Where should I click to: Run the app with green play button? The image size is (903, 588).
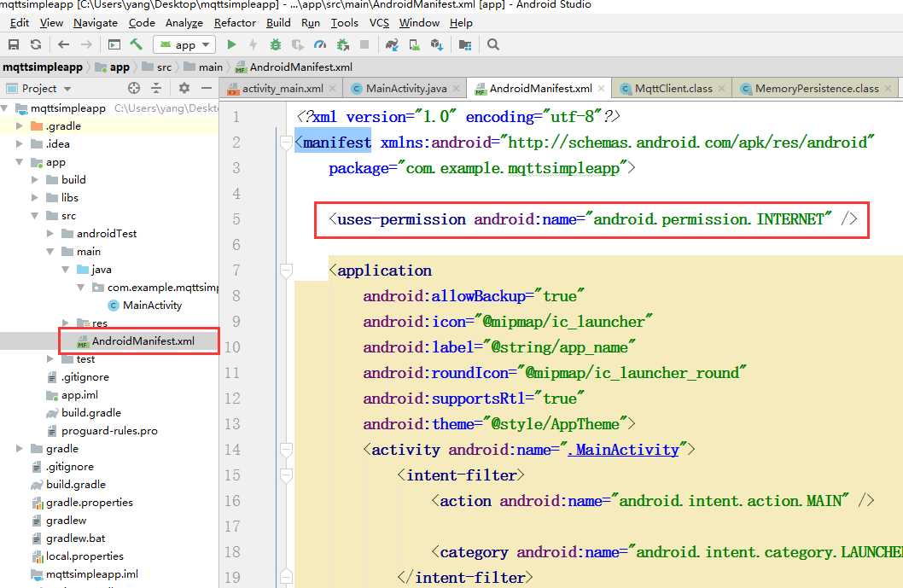231,44
